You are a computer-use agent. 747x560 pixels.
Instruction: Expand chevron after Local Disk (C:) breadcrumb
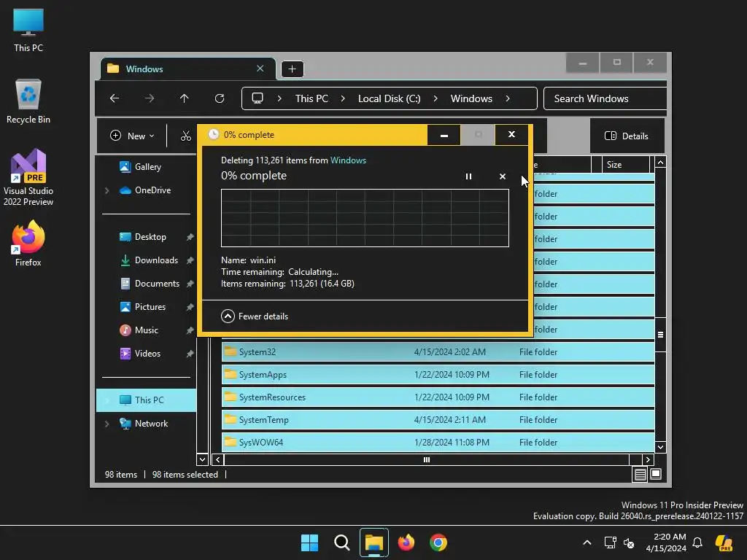[x=436, y=98]
